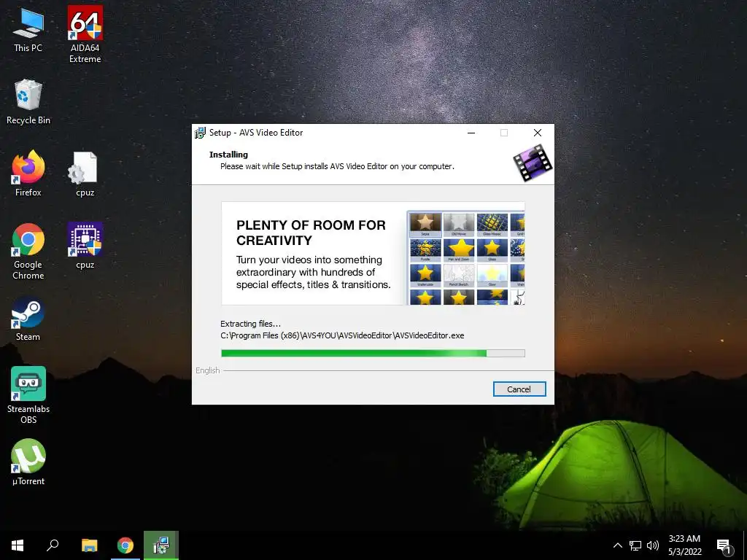Open the notification center icon
Image resolution: width=747 pixels, height=560 pixels.
click(x=724, y=545)
